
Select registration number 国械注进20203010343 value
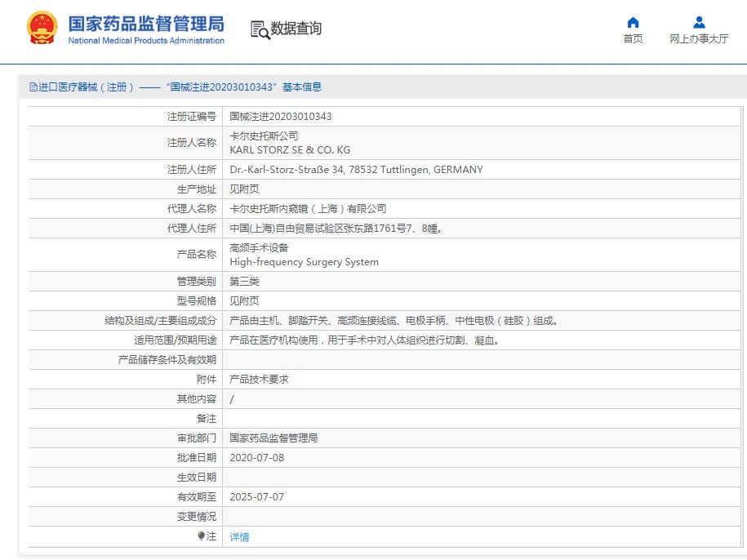click(281, 117)
